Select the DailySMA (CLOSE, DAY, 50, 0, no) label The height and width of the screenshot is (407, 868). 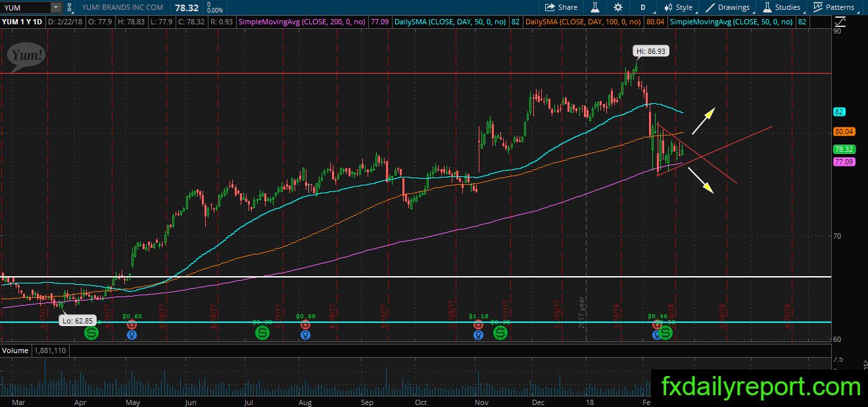click(451, 22)
